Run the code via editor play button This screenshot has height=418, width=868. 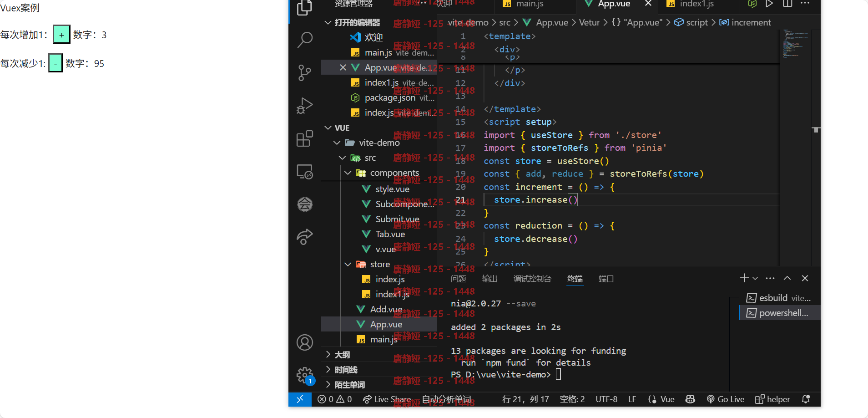tap(769, 4)
